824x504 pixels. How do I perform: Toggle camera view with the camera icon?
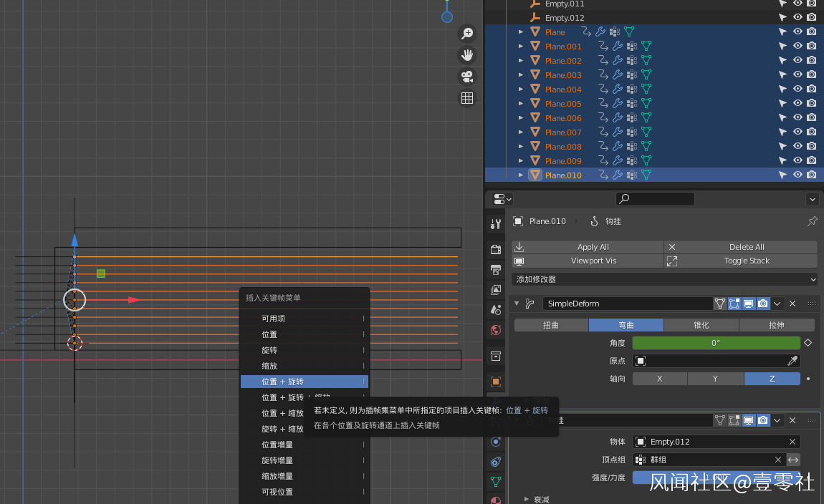pyautogui.click(x=467, y=77)
